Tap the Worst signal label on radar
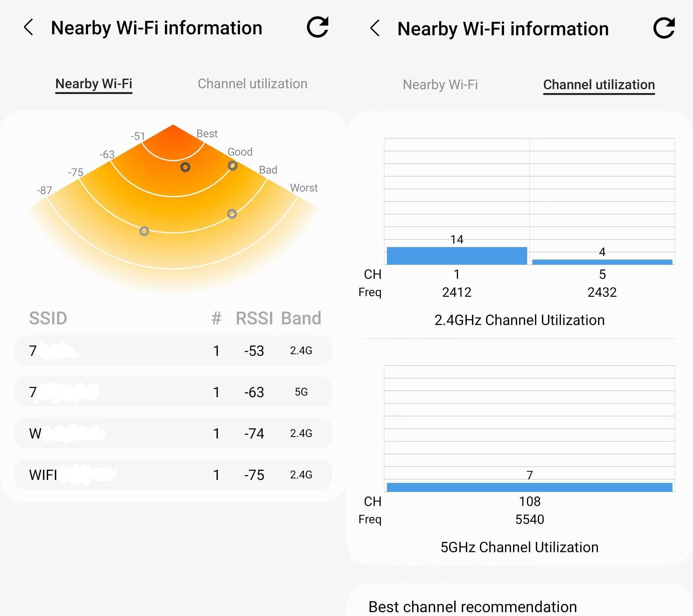The width and height of the screenshot is (693, 616). point(304,188)
